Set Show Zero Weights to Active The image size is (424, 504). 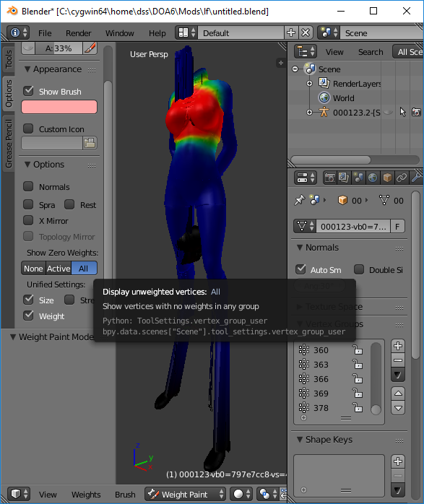[x=59, y=269]
